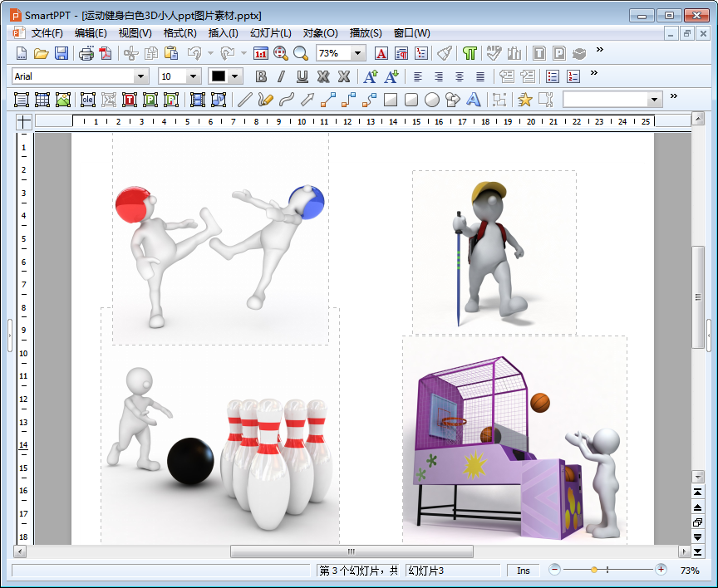Insert a movie film frame icon
The height and width of the screenshot is (588, 718).
[x=197, y=100]
